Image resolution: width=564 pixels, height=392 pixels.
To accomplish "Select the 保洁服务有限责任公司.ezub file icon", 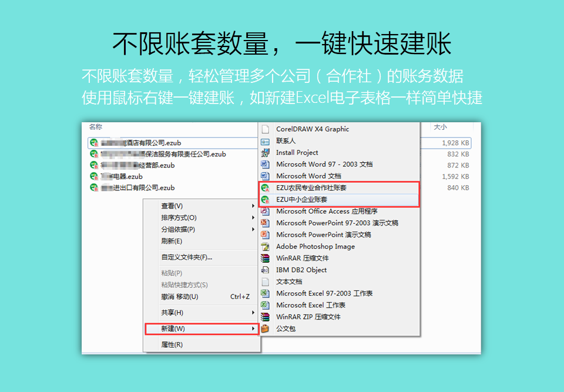I will [94, 154].
